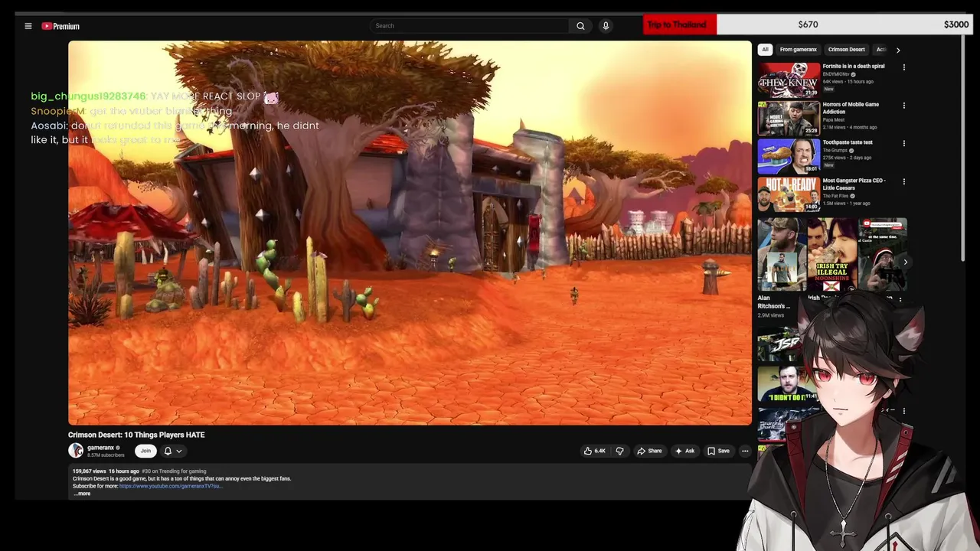This screenshot has width=980, height=551.
Task: Open #30 on Trending for gaming
Action: point(174,471)
